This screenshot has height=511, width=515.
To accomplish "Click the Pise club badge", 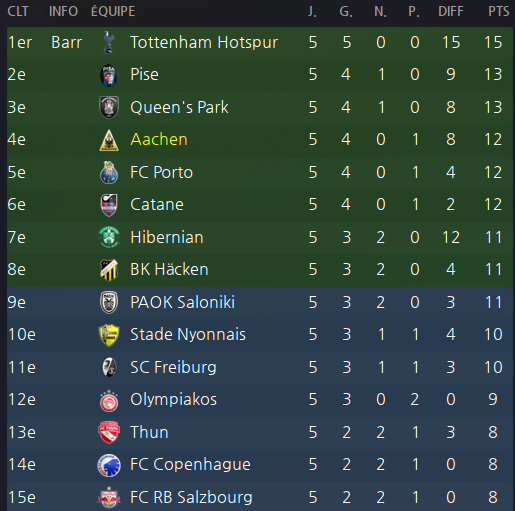I will click(x=109, y=75).
